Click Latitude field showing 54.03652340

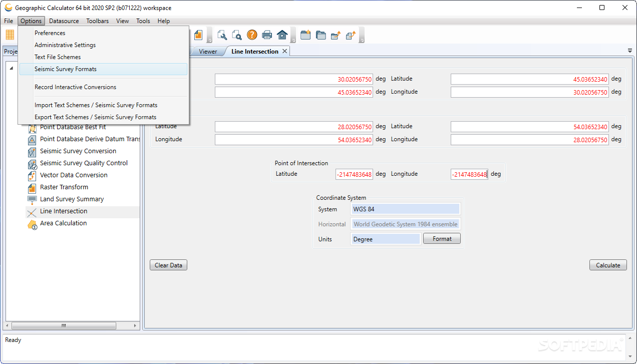coord(530,127)
